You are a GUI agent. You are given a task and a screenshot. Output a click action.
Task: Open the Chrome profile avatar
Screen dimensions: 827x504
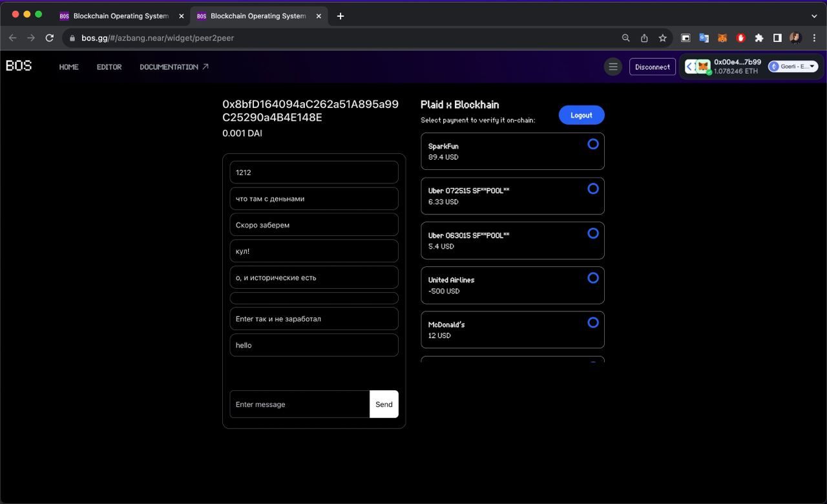pyautogui.click(x=795, y=38)
